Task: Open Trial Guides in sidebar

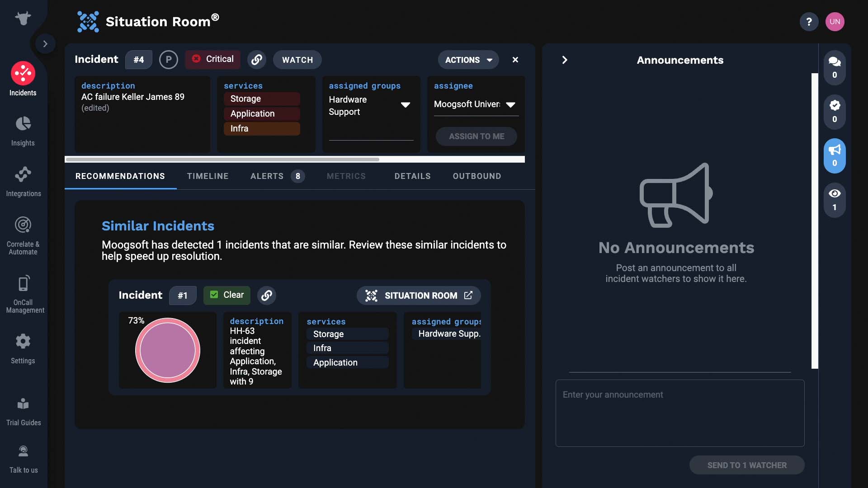Action: click(23, 412)
